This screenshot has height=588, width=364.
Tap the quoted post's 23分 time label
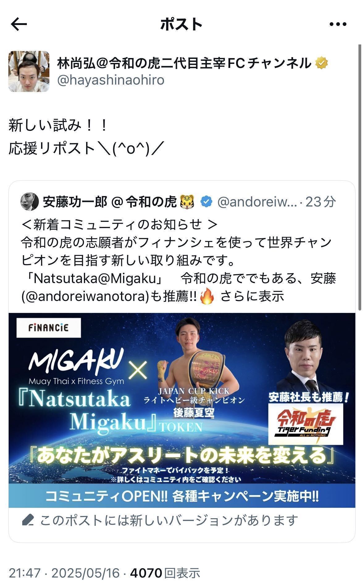tap(320, 202)
